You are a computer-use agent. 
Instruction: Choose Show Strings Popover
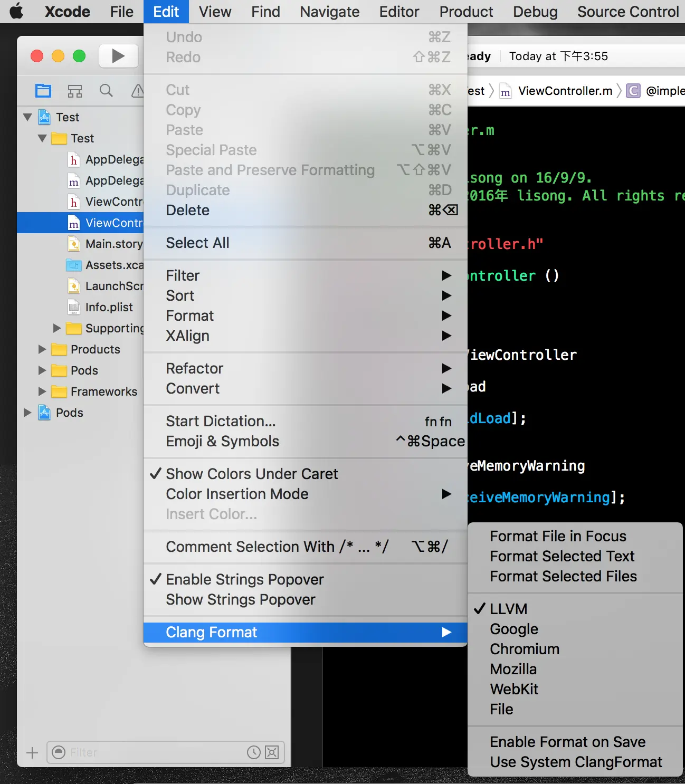[x=305, y=599]
